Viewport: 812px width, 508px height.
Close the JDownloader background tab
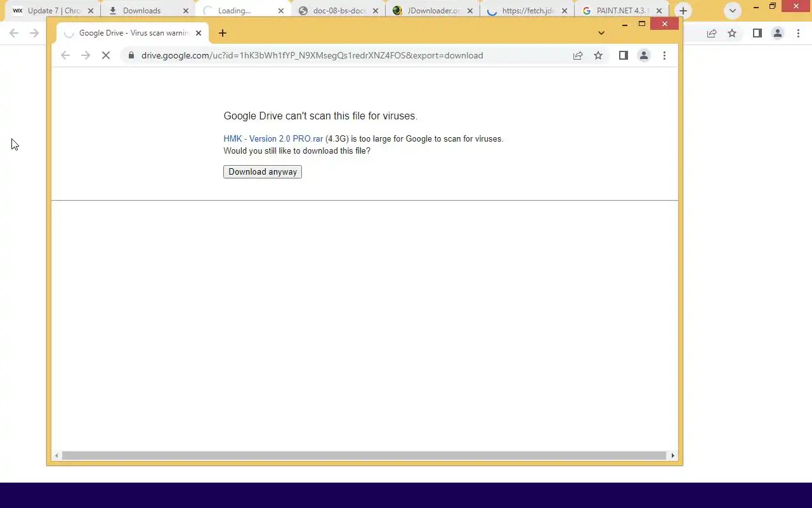pyautogui.click(x=470, y=11)
